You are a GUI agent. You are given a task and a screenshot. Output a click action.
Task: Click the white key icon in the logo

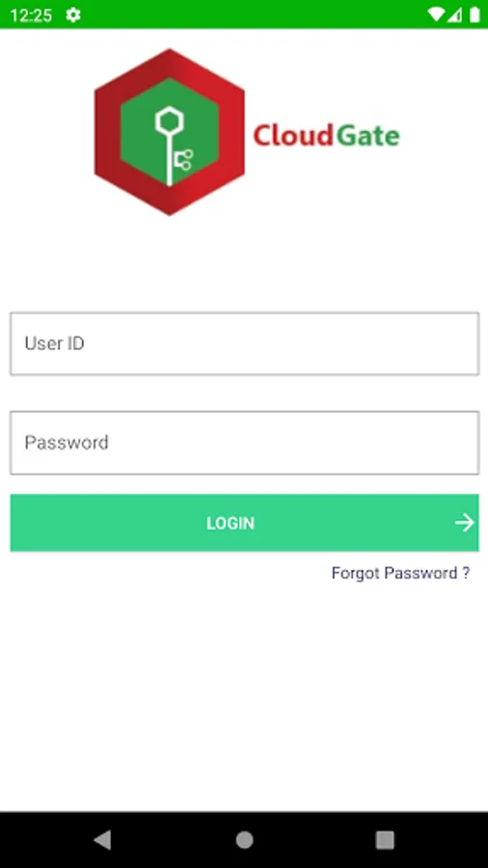click(173, 147)
